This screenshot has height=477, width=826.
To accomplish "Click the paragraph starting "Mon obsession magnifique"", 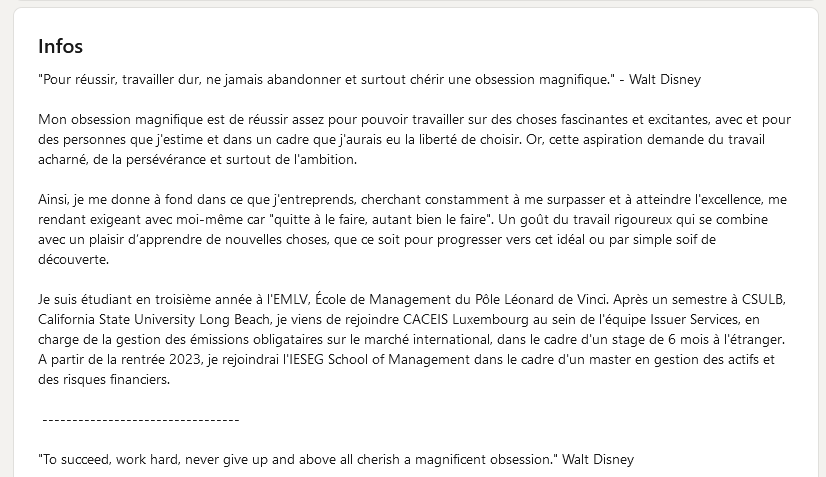I will [400, 139].
